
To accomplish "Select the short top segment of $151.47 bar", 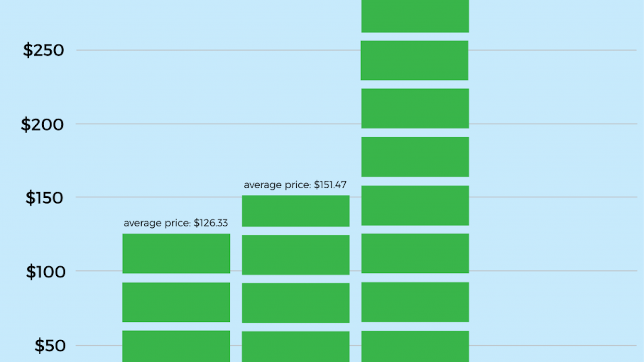I will pos(295,211).
